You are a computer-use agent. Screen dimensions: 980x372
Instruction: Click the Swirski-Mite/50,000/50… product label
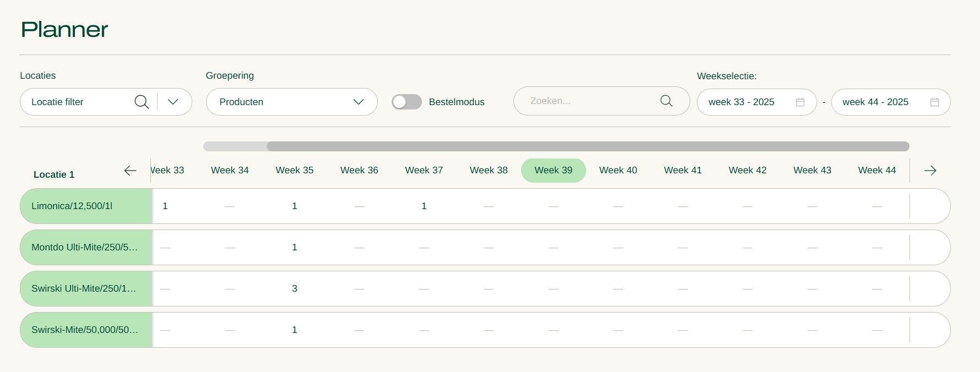[x=86, y=330]
